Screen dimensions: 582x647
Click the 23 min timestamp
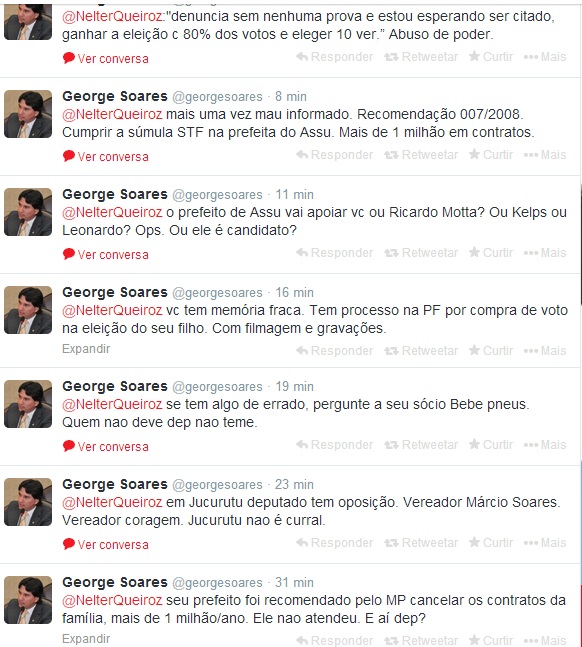[294, 484]
